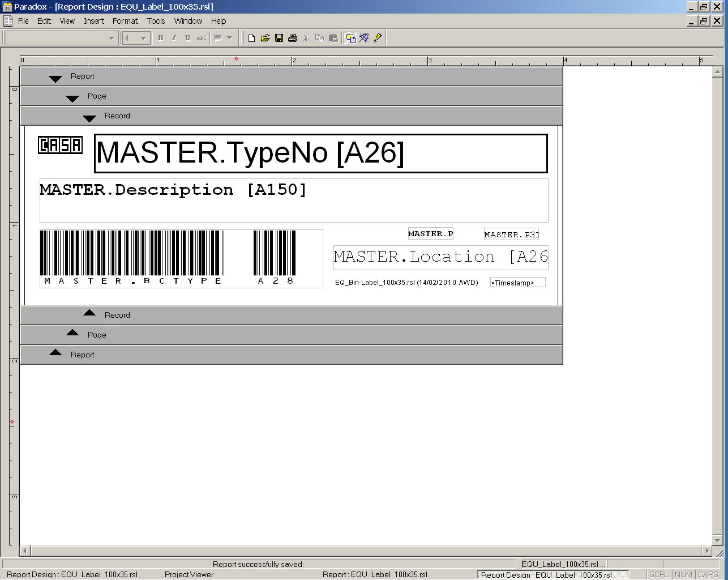
Task: Open the alignment dropdown arrow
Action: 229,38
